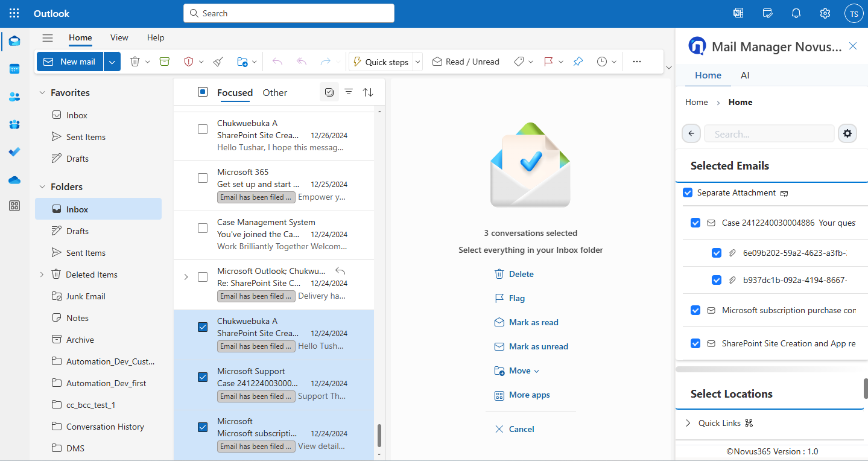The image size is (868, 461).
Task: Switch to the Help ribbon tab
Action: [x=156, y=37]
